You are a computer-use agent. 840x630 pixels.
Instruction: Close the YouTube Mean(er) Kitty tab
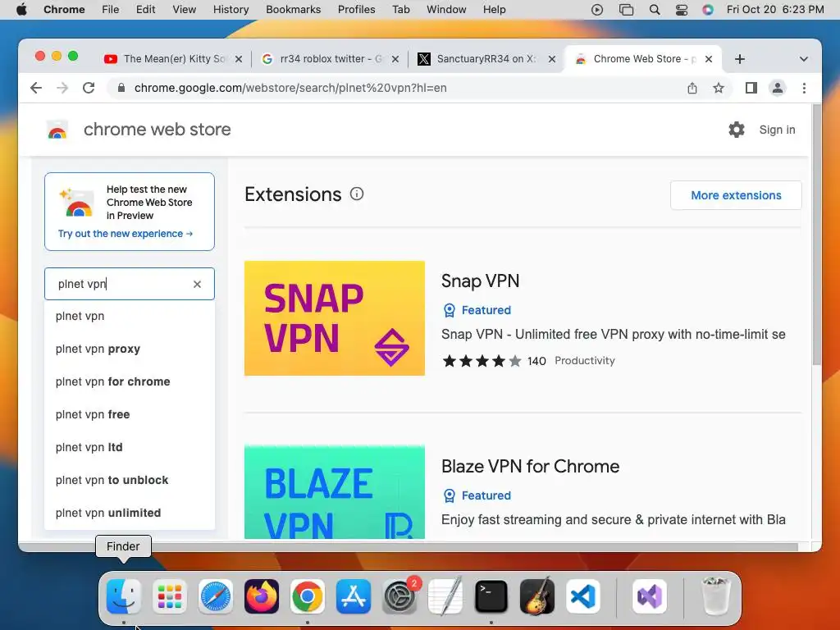click(x=239, y=59)
